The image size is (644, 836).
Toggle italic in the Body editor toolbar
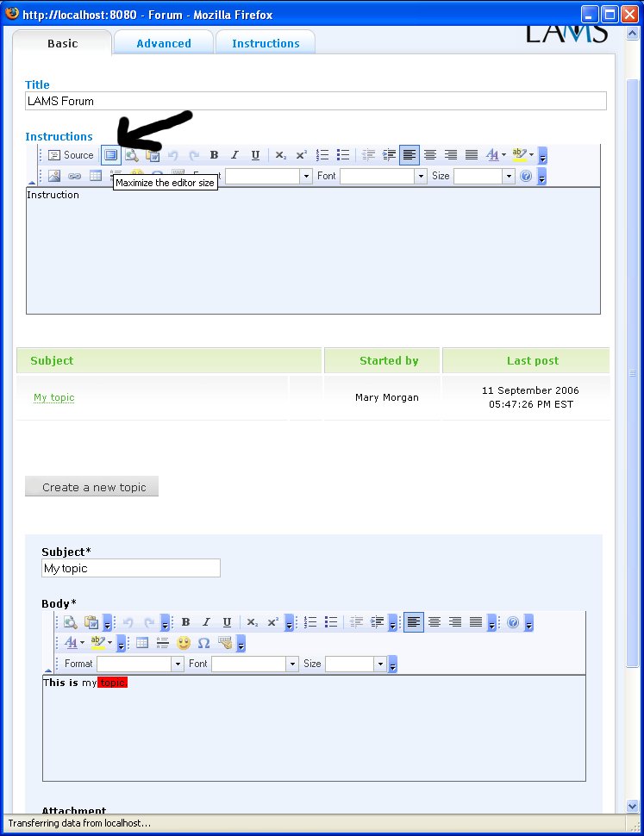click(x=206, y=622)
